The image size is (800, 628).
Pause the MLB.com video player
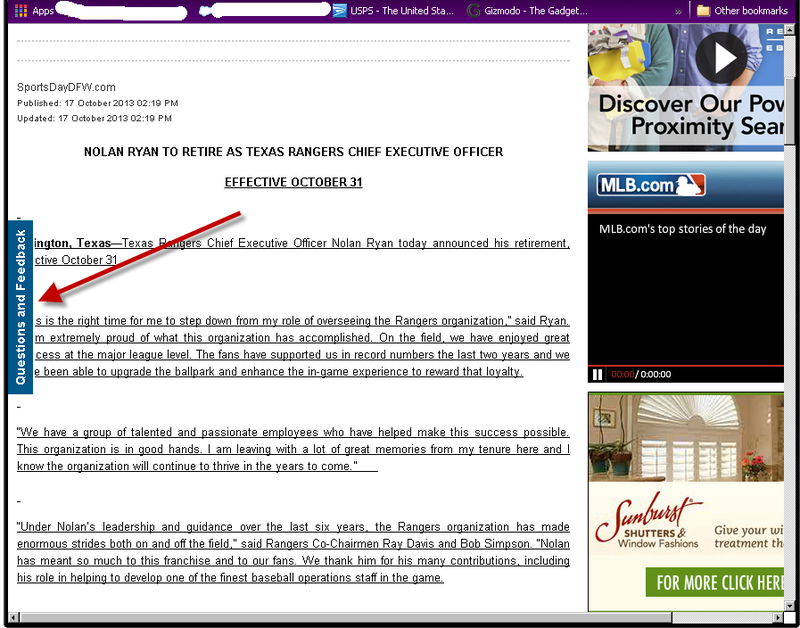point(597,375)
